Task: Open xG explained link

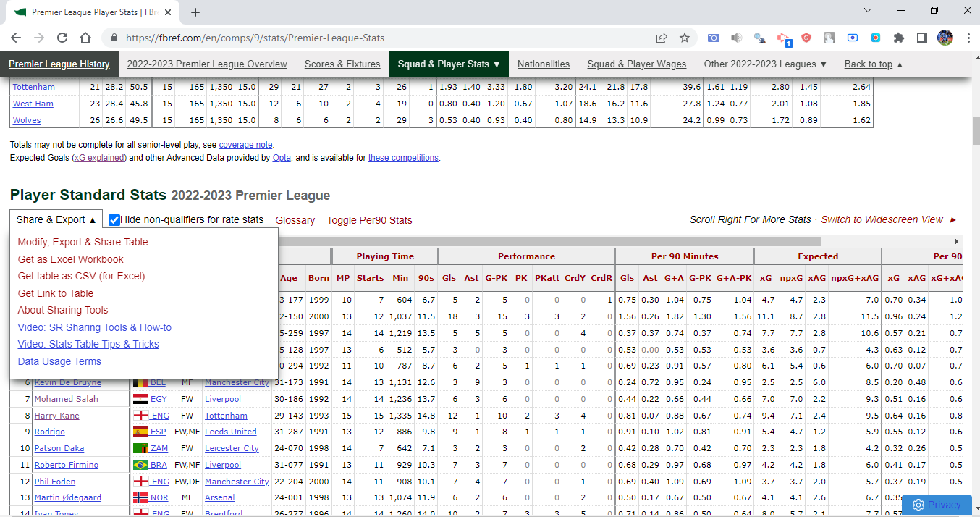Action: [98, 158]
